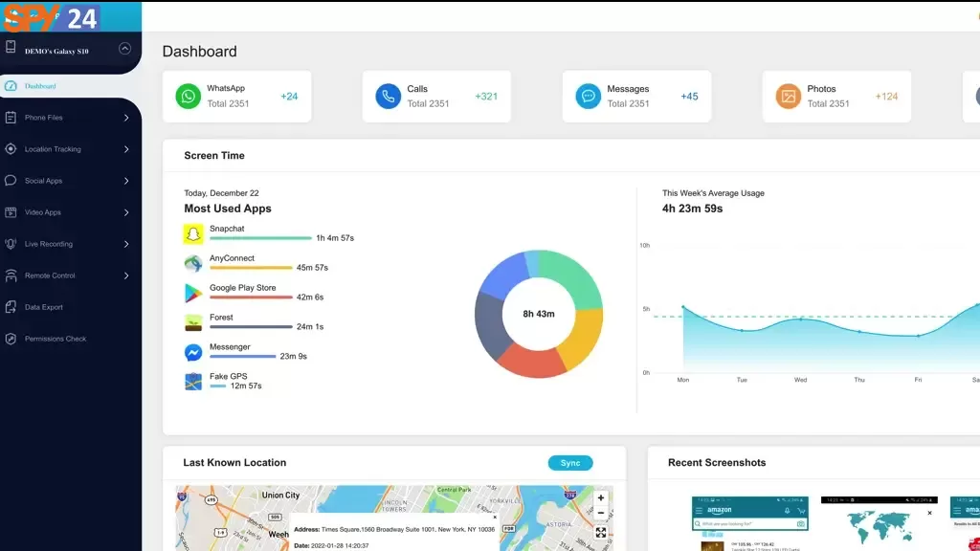Click the Snapchat usage progress bar
Viewport: 980px width, 551px height.
click(260, 238)
